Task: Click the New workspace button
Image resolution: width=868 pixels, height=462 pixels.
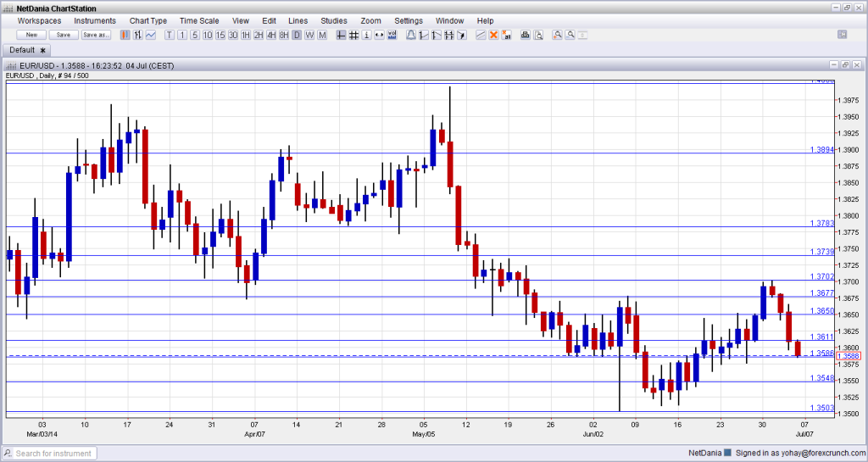Action: click(x=31, y=35)
